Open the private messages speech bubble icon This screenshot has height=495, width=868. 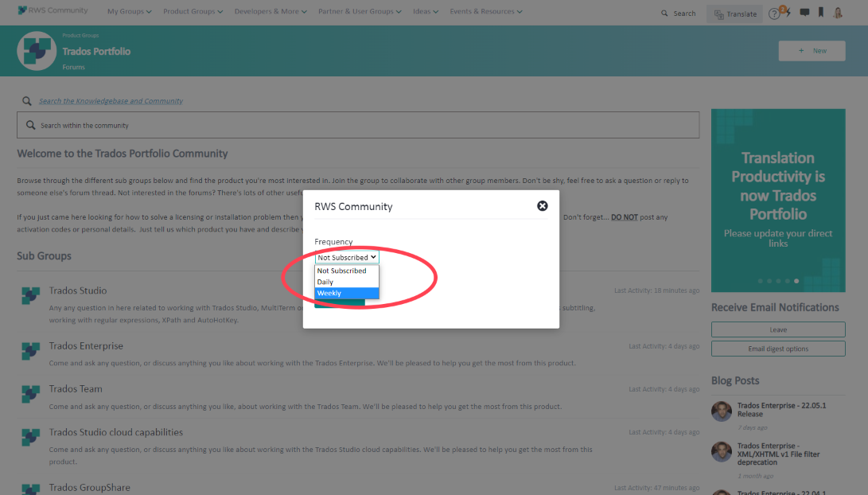coord(805,13)
